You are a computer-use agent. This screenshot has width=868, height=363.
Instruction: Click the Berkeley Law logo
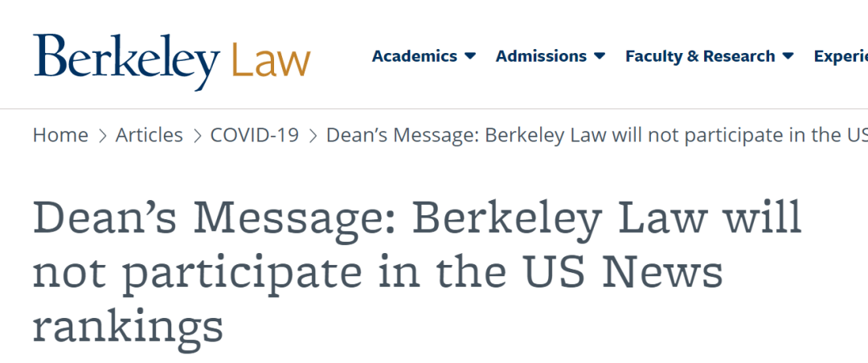point(172,59)
